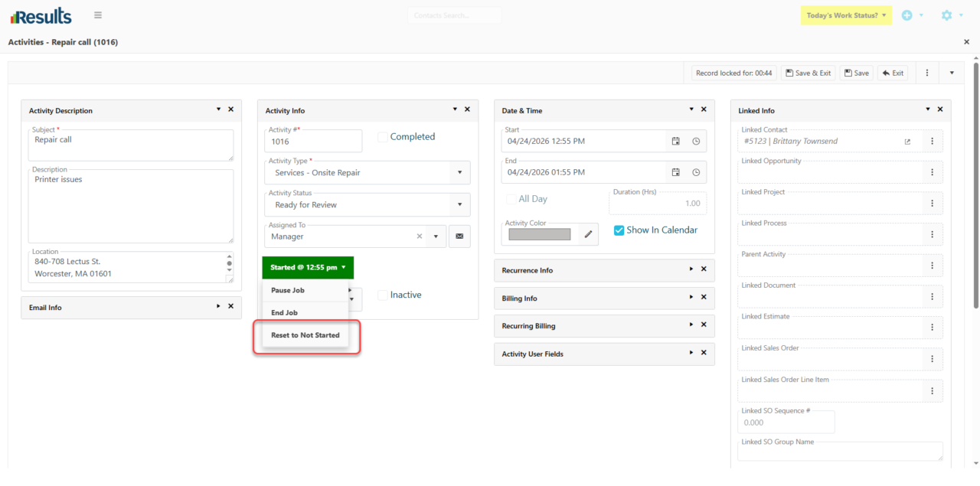Open the toolbar caret dropdown next to three-dot
This screenshot has height=486, width=980.
point(952,73)
